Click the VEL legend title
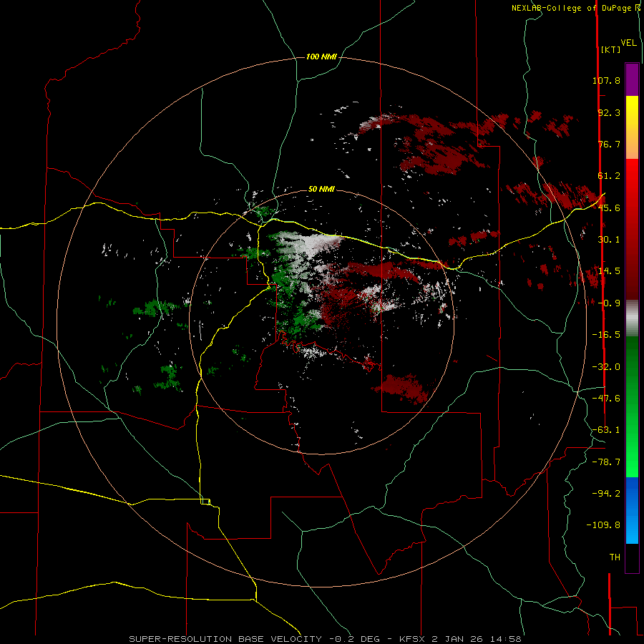Viewport: 644px width, 644px height. [628, 43]
